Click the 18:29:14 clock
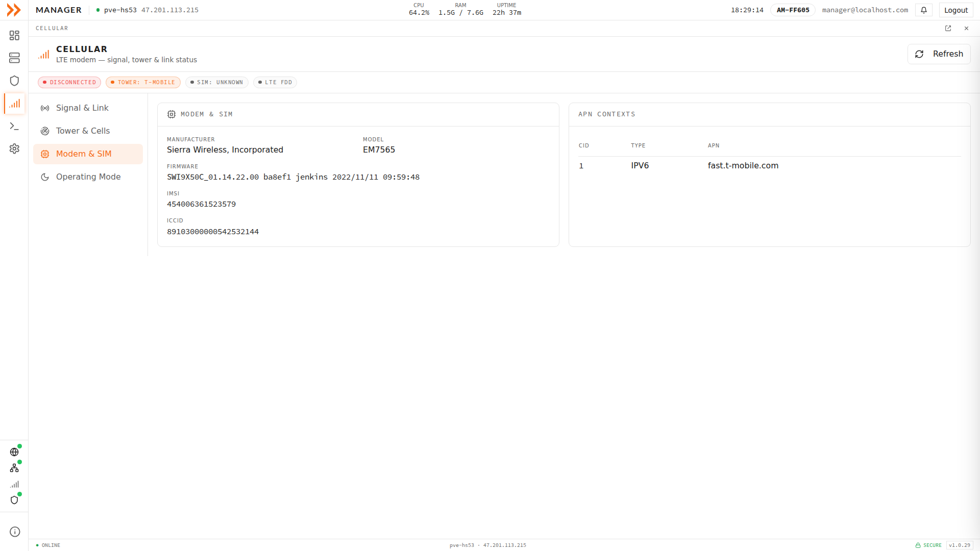Viewport: 980px width, 551px height. click(x=747, y=10)
